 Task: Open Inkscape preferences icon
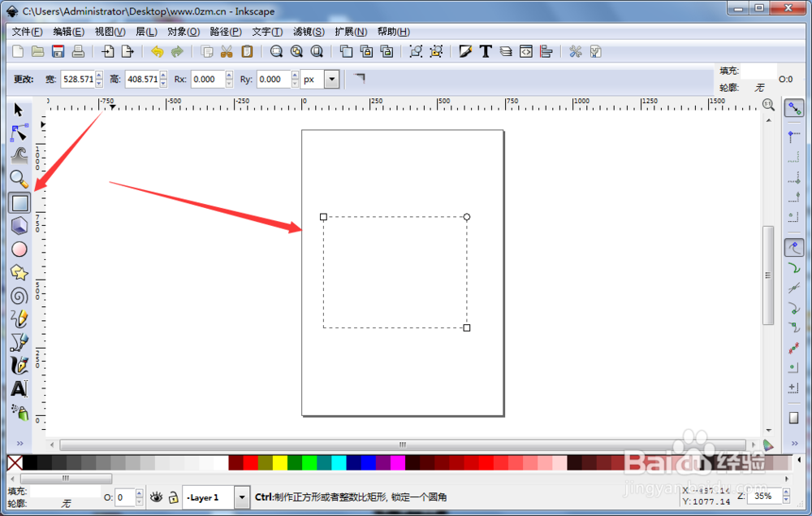[x=576, y=51]
